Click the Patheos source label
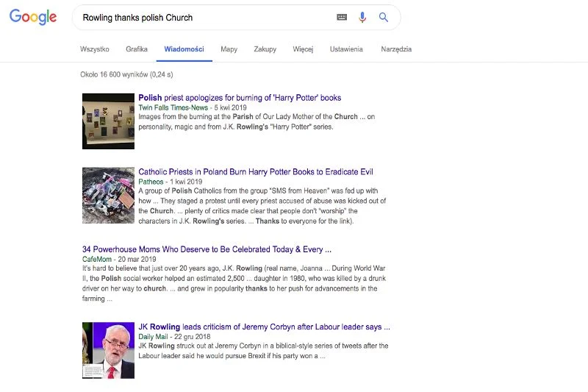Viewport: 588px width, 392px height. [x=151, y=182]
